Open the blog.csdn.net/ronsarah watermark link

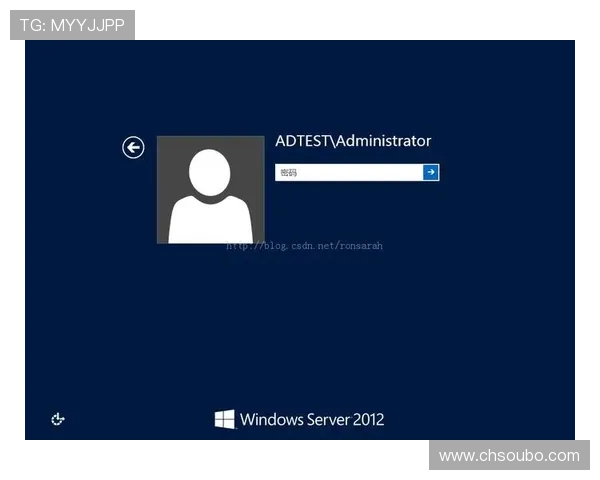click(x=304, y=245)
